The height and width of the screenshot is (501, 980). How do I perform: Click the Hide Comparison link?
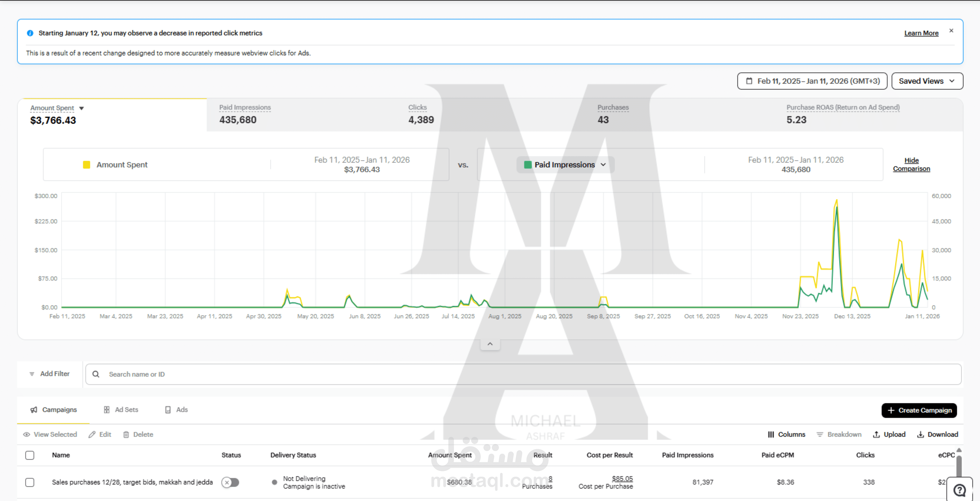click(x=911, y=164)
